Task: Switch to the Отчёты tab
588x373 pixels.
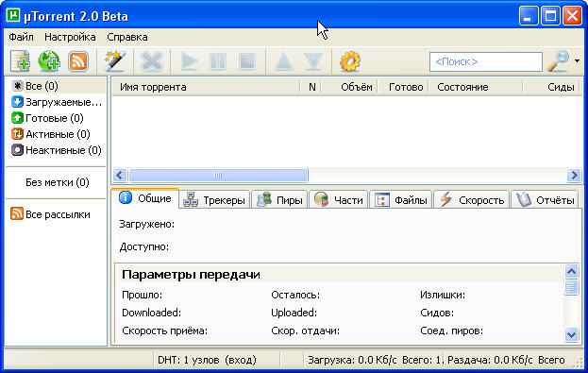Action: point(545,200)
